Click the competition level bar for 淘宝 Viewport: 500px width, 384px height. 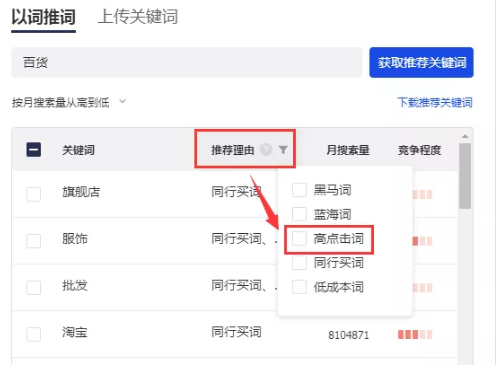coord(415,334)
